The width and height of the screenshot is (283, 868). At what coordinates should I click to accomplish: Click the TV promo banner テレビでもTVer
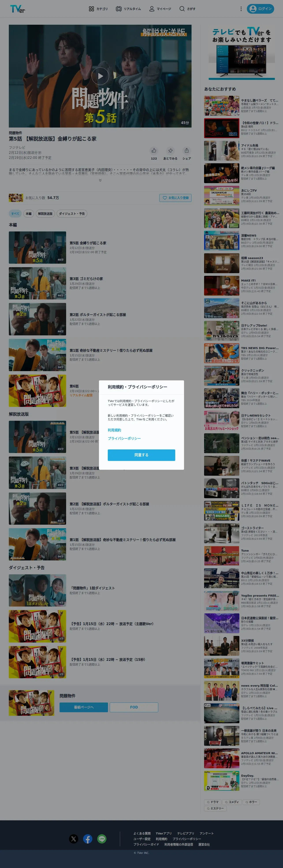point(242,53)
